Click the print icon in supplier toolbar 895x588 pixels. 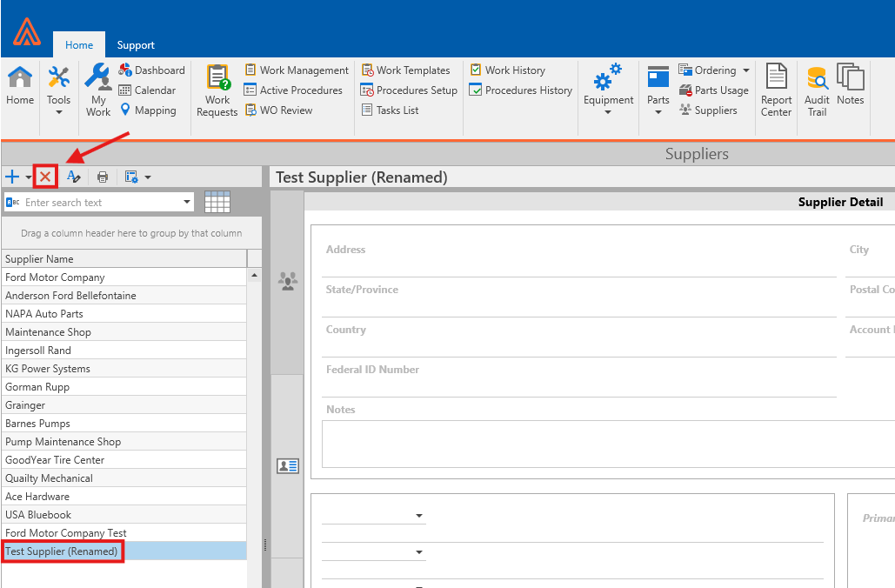pyautogui.click(x=103, y=177)
